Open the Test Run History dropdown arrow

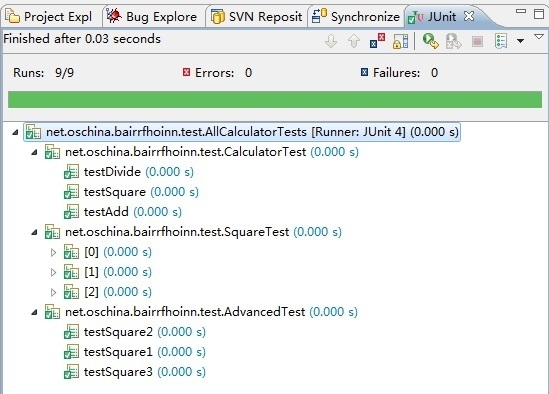520,41
